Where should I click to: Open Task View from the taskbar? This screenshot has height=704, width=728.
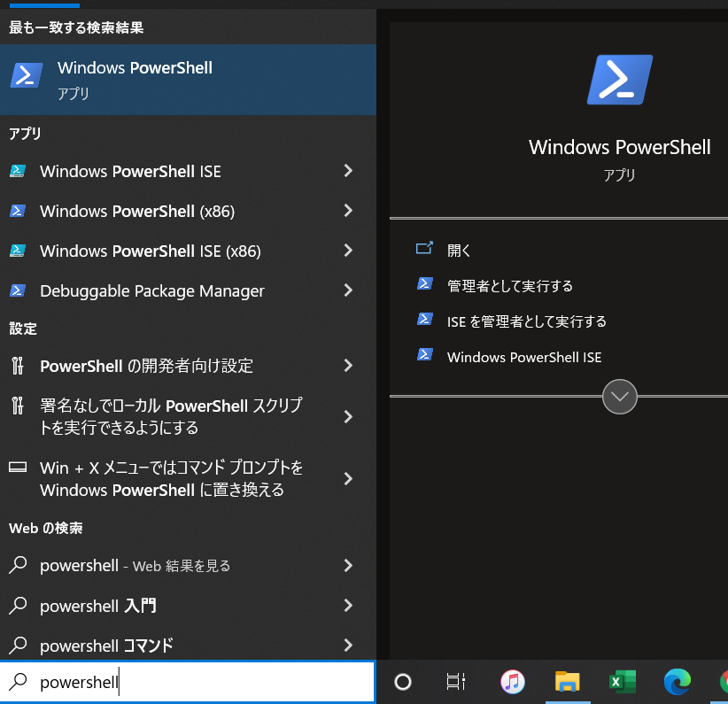point(456,682)
